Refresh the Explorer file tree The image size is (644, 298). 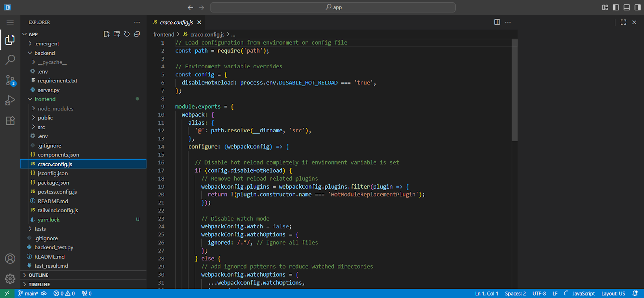pos(127,34)
